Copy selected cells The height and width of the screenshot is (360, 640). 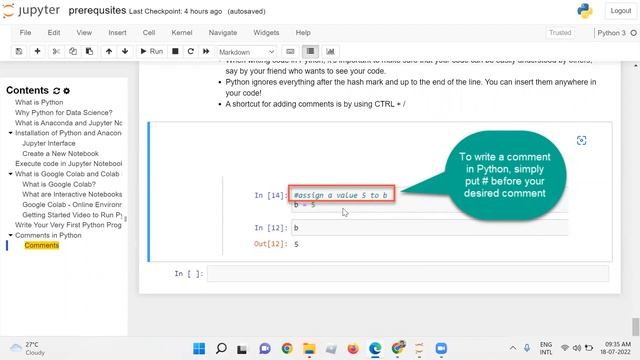click(73, 51)
